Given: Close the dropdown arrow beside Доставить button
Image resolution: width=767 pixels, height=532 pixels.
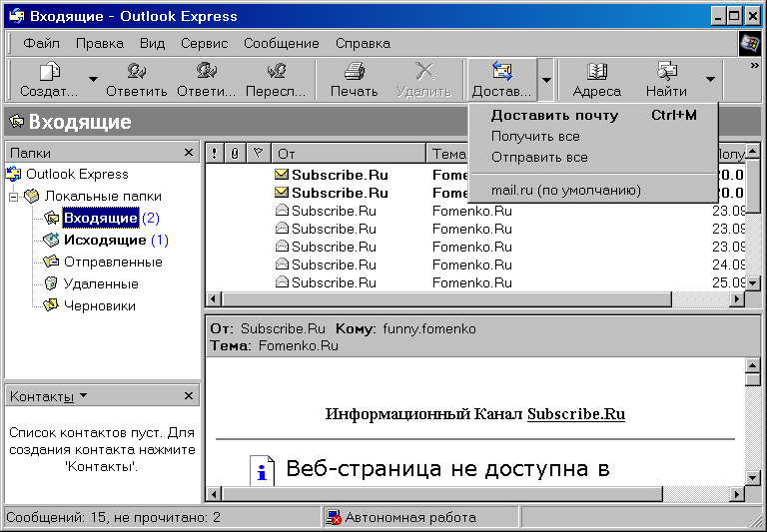Looking at the screenshot, I should [x=546, y=80].
